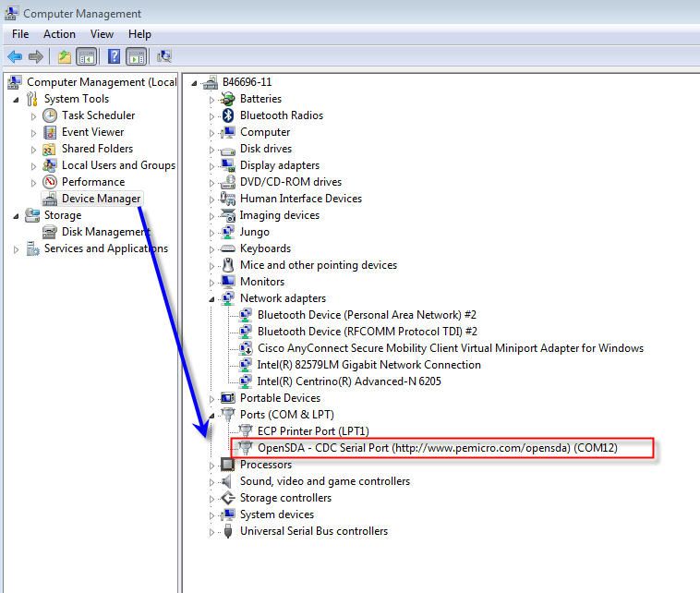Toggle Show/Hide Console Tree toolbar icon

(87, 56)
